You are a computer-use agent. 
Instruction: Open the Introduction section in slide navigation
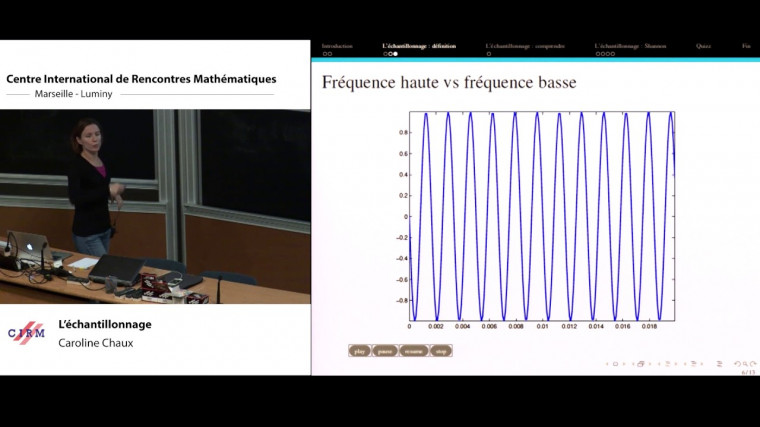click(337, 46)
